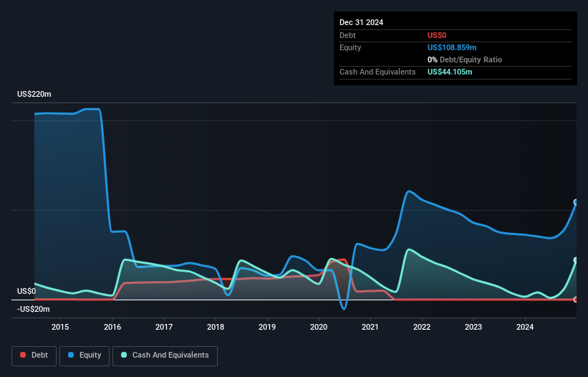Toggle the Debt series legend button
Viewport: 588px width, 377px height.
tap(34, 355)
